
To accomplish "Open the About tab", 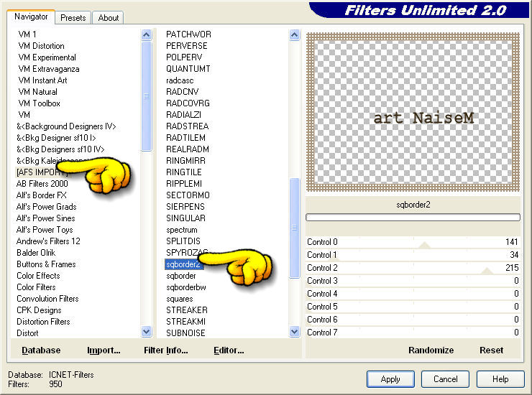I will point(109,18).
